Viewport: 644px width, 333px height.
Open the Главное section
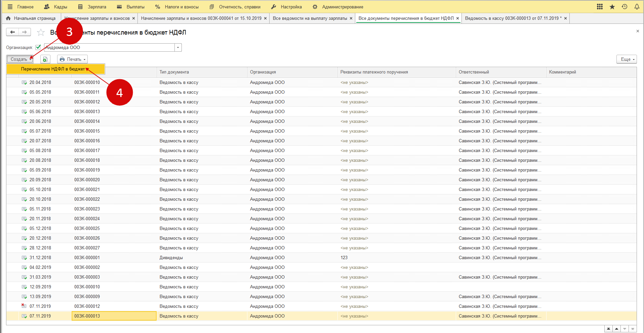click(x=26, y=7)
